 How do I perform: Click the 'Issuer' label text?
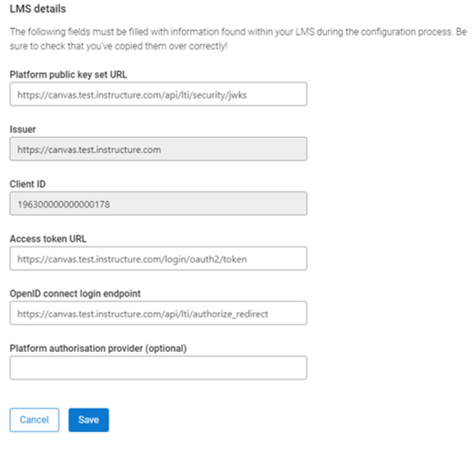pyautogui.click(x=23, y=130)
